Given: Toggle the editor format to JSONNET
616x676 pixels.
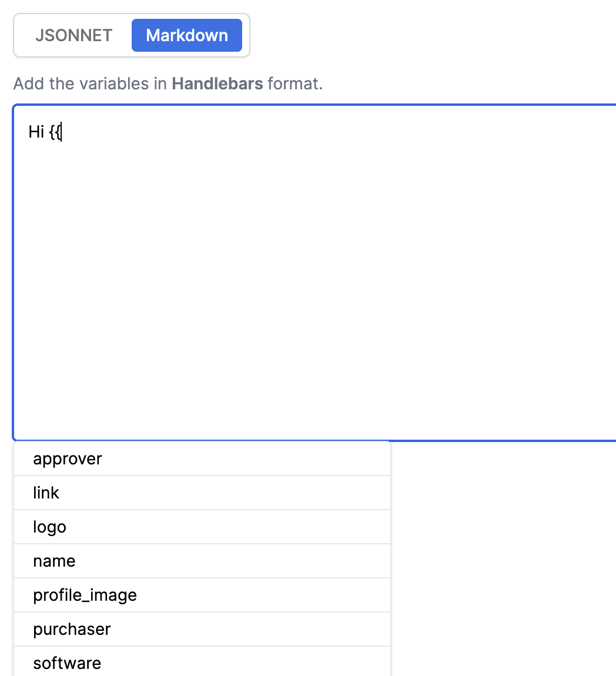Looking at the screenshot, I should [73, 35].
